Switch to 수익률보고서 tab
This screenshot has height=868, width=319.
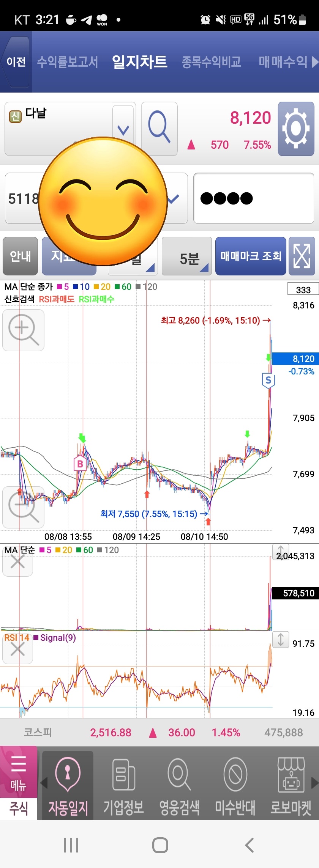coord(68,62)
